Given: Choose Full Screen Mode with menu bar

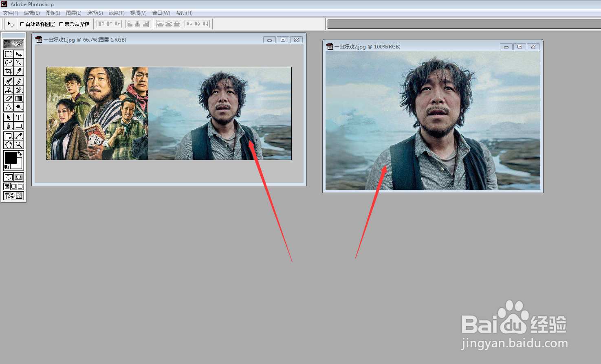Looking at the screenshot, I should (13, 186).
